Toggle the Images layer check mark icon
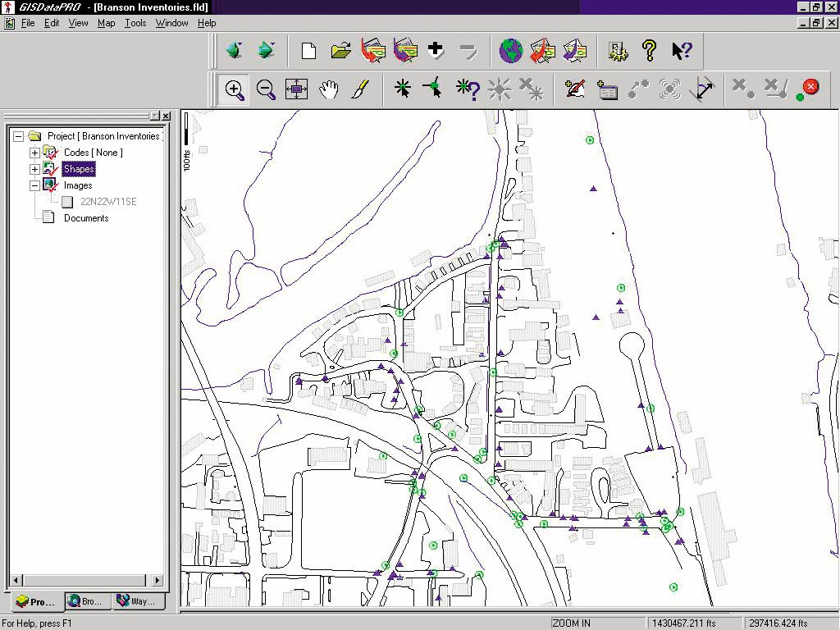The image size is (840, 630). (x=51, y=185)
